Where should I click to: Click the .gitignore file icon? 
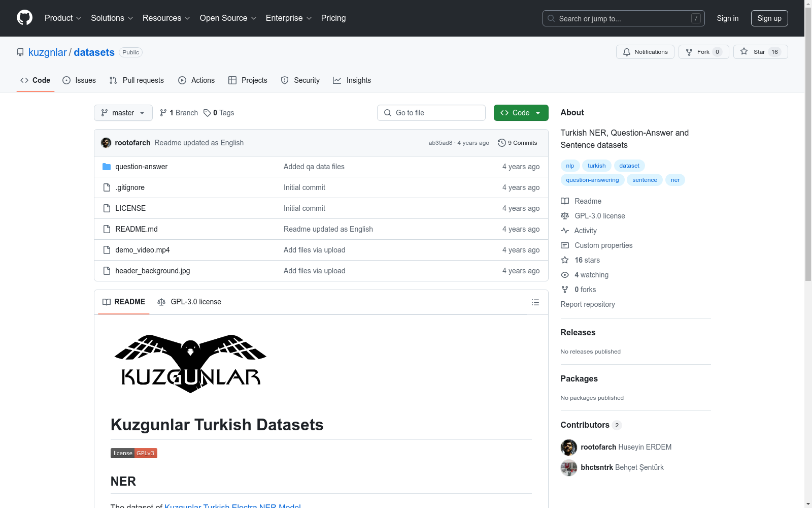[x=107, y=187]
